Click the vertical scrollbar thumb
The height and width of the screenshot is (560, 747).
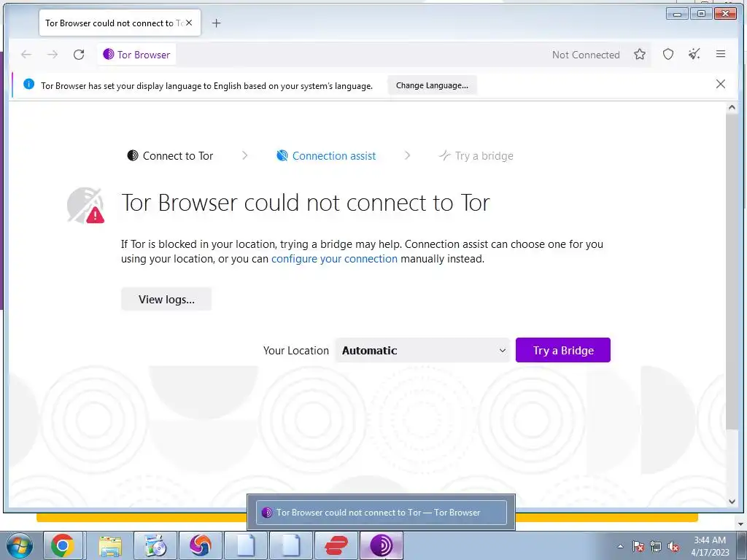tap(732, 271)
